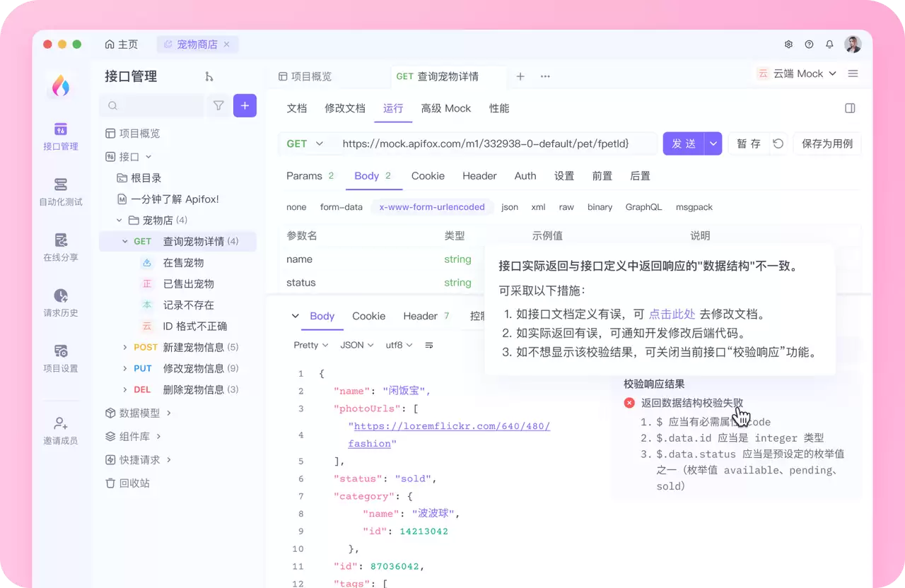Click the word wrap icon after utf8
Screen dimensions: 905x588
point(429,345)
